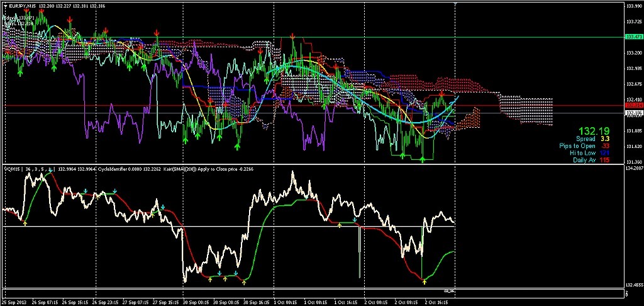This screenshot has width=644, height=306.
Task: Click the Daily Av label
Action: click(x=584, y=159)
